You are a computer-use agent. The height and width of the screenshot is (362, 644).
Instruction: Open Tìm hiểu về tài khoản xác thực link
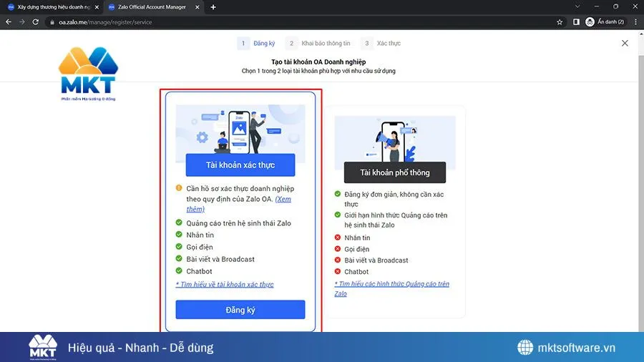pyautogui.click(x=225, y=285)
